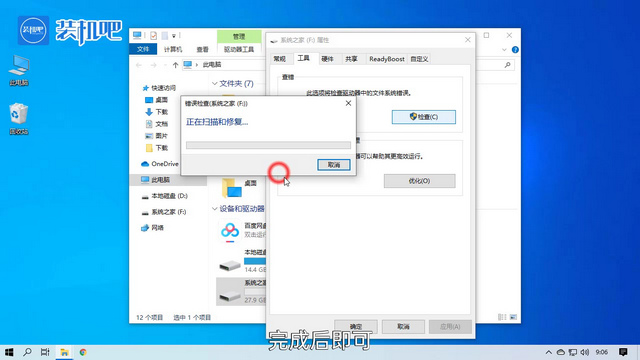Maximize the File Explorer window
This screenshot has height=360, width=640.
pos(486,36)
